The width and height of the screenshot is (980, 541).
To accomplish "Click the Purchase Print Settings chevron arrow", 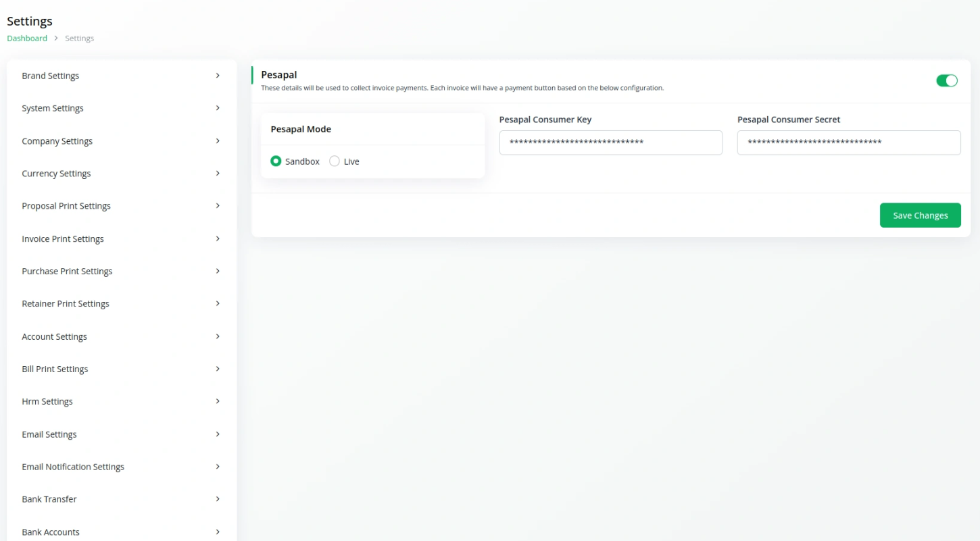I will point(218,271).
